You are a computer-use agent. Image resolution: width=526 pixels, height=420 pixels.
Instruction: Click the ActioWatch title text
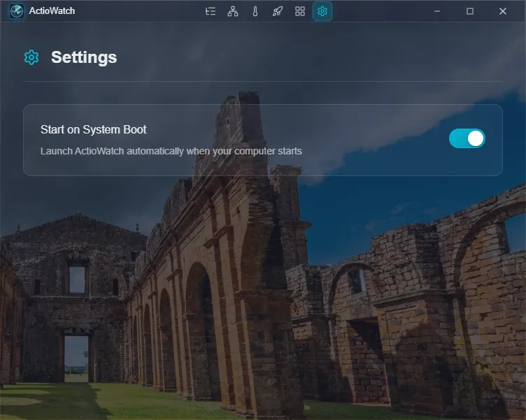click(x=52, y=10)
